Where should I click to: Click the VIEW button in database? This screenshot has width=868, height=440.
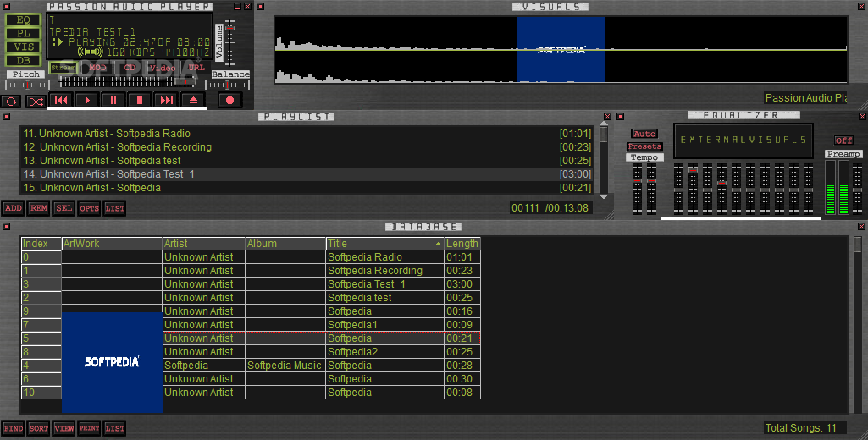(x=64, y=428)
